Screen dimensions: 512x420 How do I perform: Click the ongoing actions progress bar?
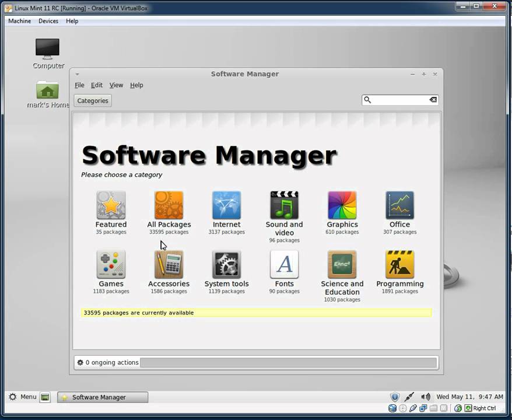coord(288,362)
